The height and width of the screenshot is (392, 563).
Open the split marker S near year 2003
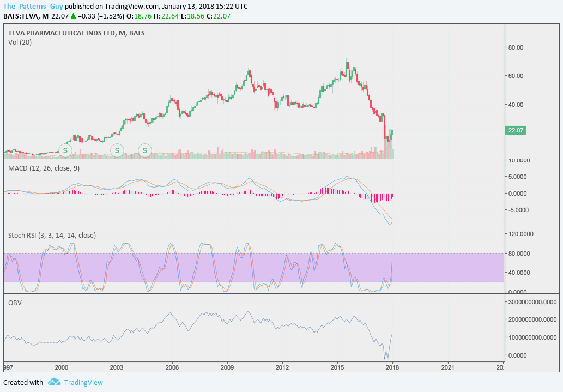117,150
